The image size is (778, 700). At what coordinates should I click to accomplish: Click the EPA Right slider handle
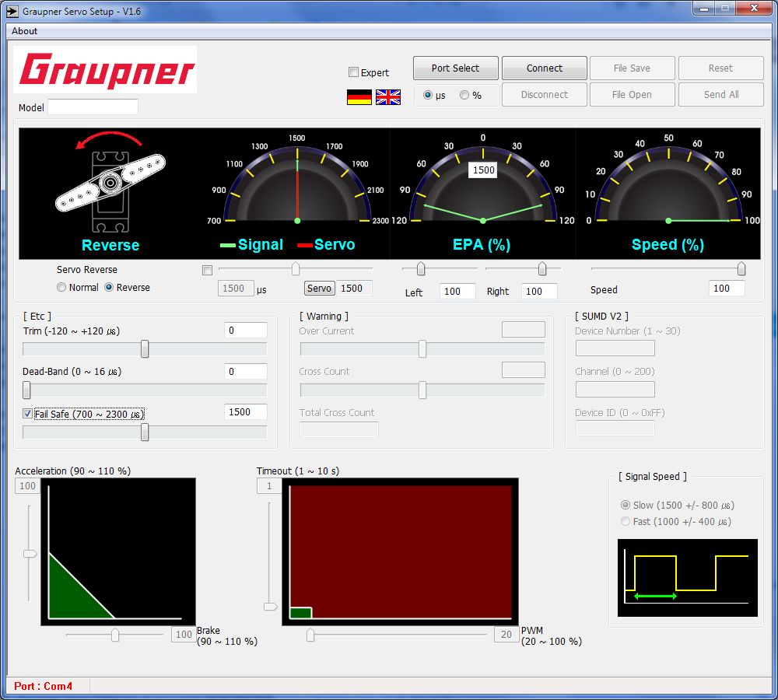pos(542,269)
